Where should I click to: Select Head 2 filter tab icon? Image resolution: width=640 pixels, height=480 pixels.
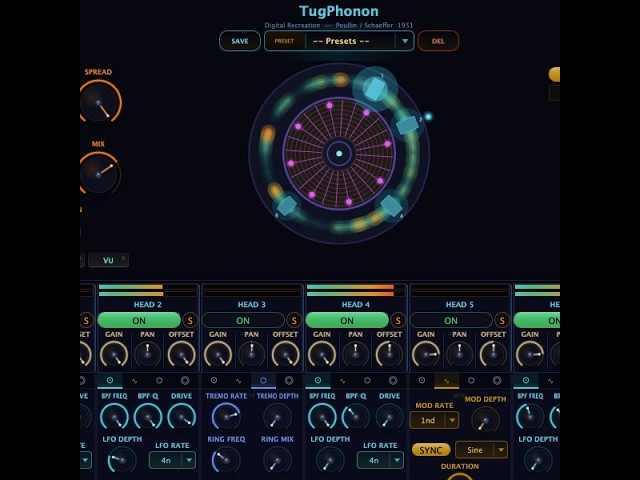110,380
